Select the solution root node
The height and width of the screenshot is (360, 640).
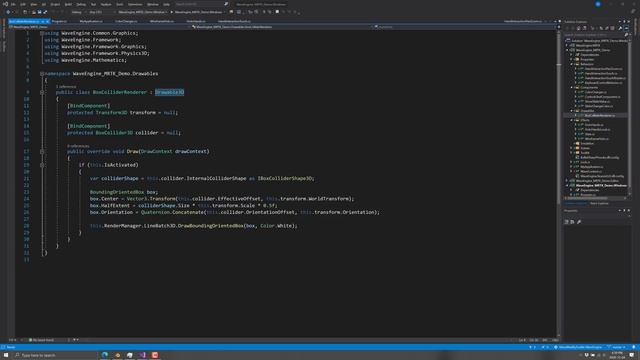[x=599, y=41]
